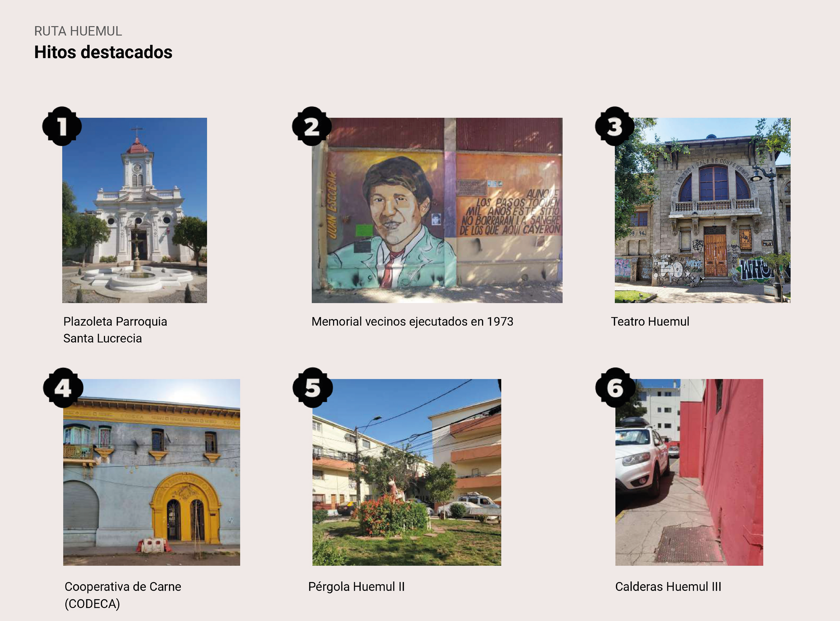The image size is (840, 621).
Task: Click the Hitos destacados heading
Action: [x=103, y=52]
